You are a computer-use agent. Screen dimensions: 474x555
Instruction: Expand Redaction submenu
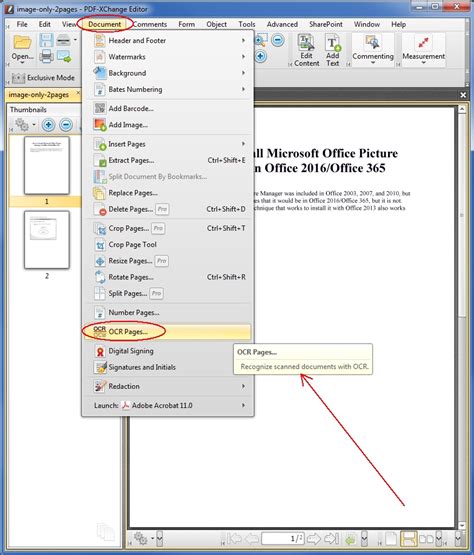(167, 386)
